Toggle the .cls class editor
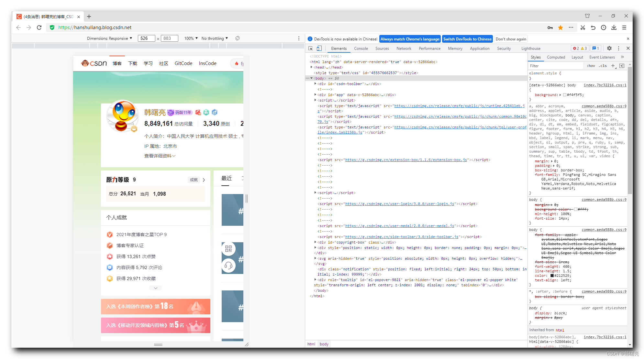The width and height of the screenshot is (644, 359). click(603, 66)
